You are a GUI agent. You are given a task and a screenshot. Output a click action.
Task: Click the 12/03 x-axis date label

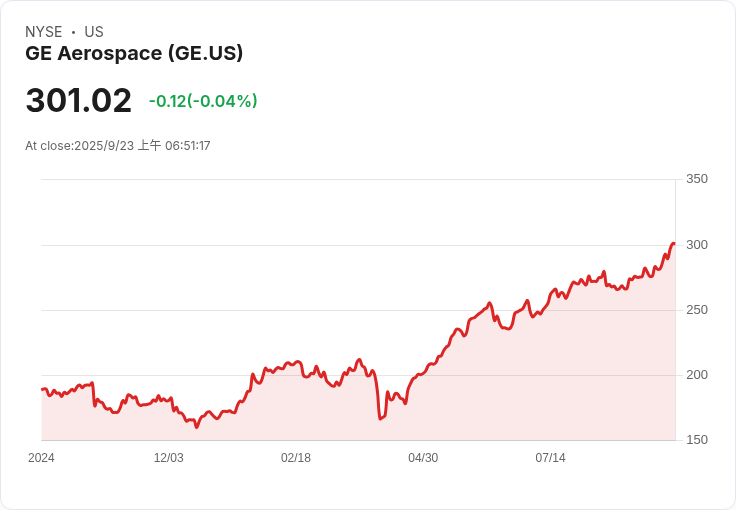point(169,458)
